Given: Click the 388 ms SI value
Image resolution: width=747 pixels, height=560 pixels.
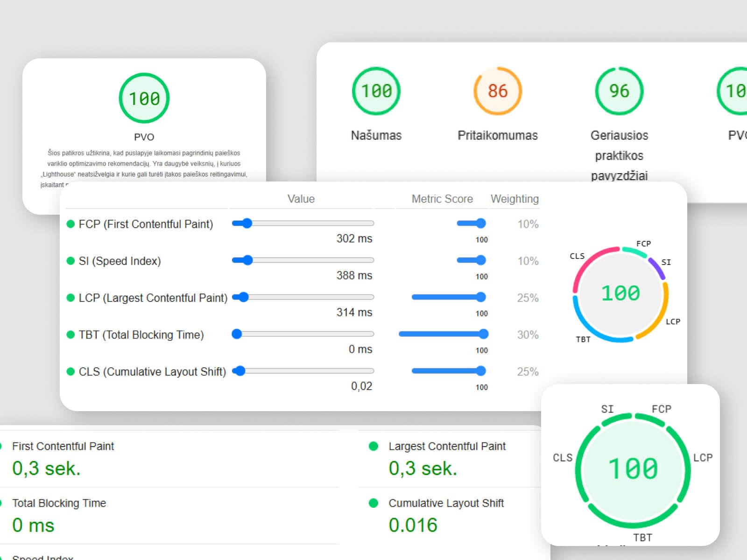Looking at the screenshot, I should click(354, 275).
